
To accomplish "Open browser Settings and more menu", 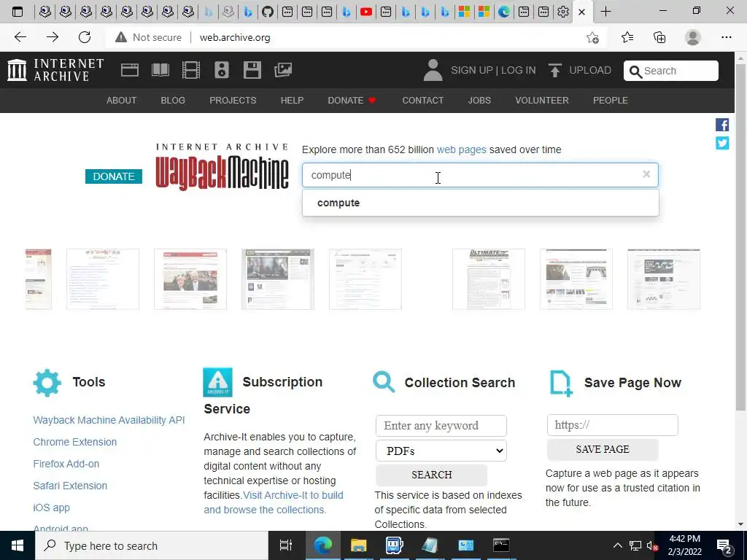I will [x=726, y=37].
